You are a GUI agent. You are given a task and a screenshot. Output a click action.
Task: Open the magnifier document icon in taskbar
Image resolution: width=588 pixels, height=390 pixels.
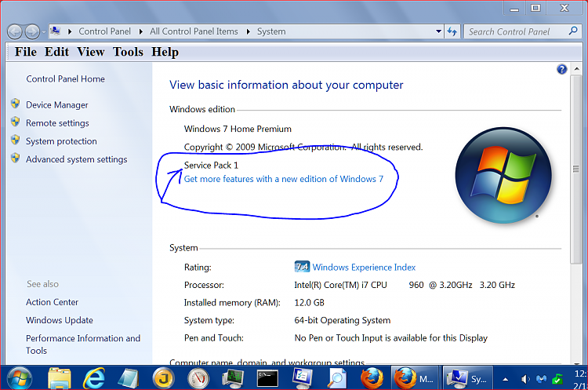click(x=337, y=378)
